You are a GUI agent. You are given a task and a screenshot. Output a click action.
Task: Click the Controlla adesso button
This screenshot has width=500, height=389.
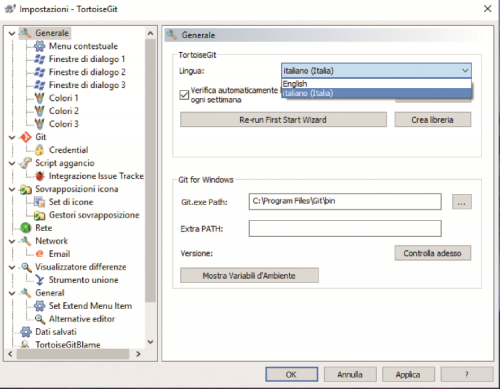(433, 253)
